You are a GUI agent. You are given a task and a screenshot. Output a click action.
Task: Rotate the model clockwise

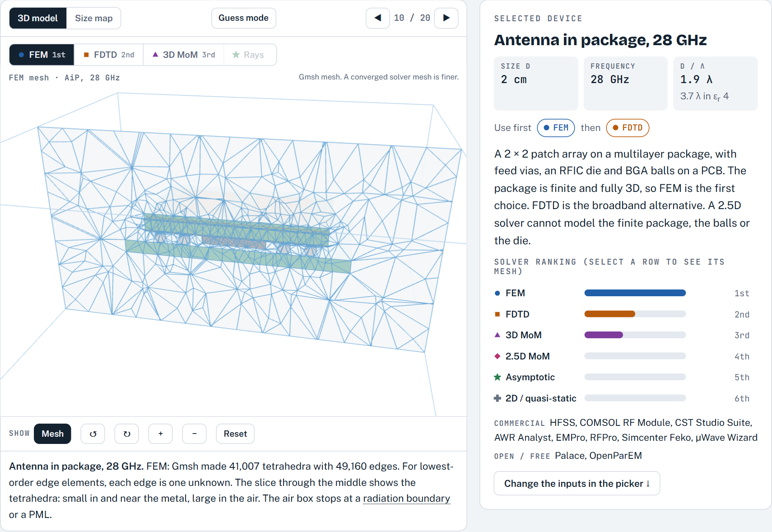pyautogui.click(x=127, y=434)
